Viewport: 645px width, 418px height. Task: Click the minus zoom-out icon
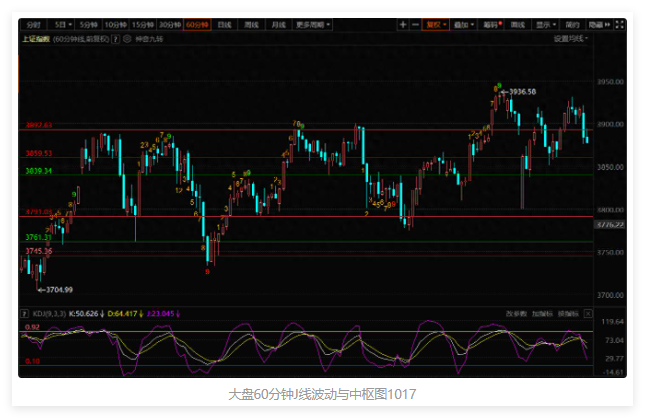click(x=415, y=22)
